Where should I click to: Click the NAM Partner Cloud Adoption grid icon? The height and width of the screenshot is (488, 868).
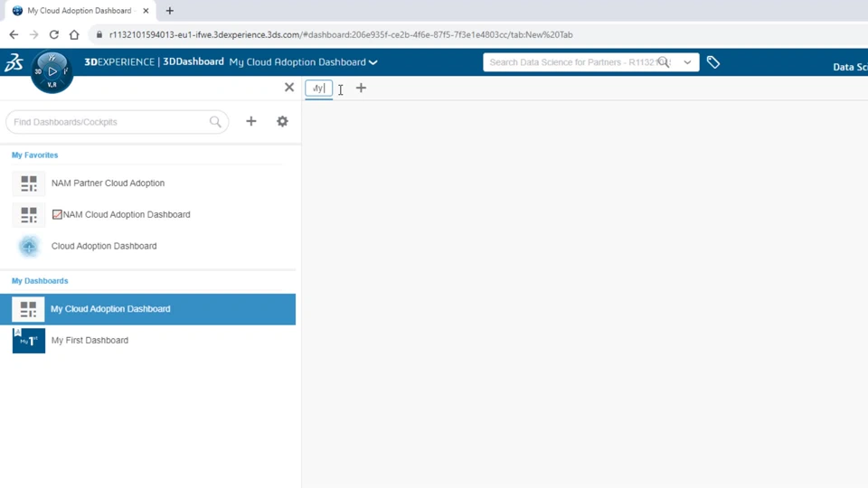[29, 183]
